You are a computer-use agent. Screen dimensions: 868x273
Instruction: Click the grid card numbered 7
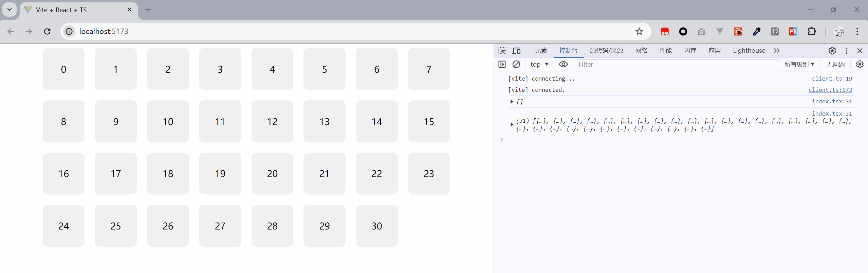coord(429,69)
